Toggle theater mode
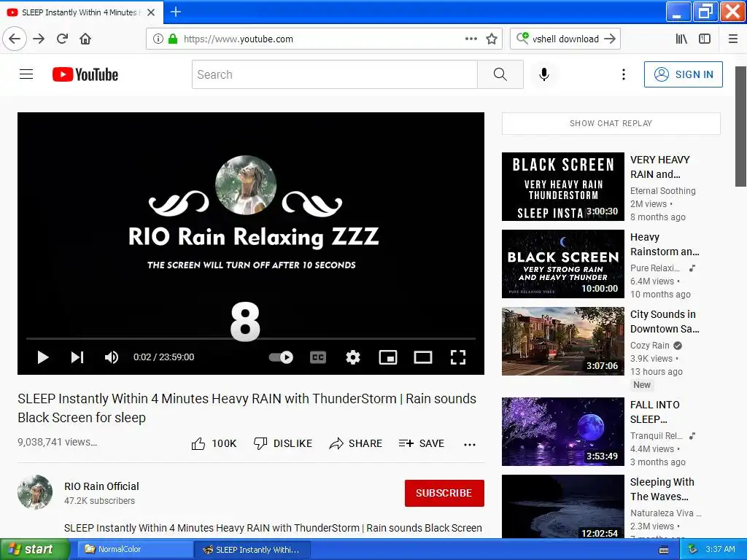The width and height of the screenshot is (747, 560). pos(423,357)
